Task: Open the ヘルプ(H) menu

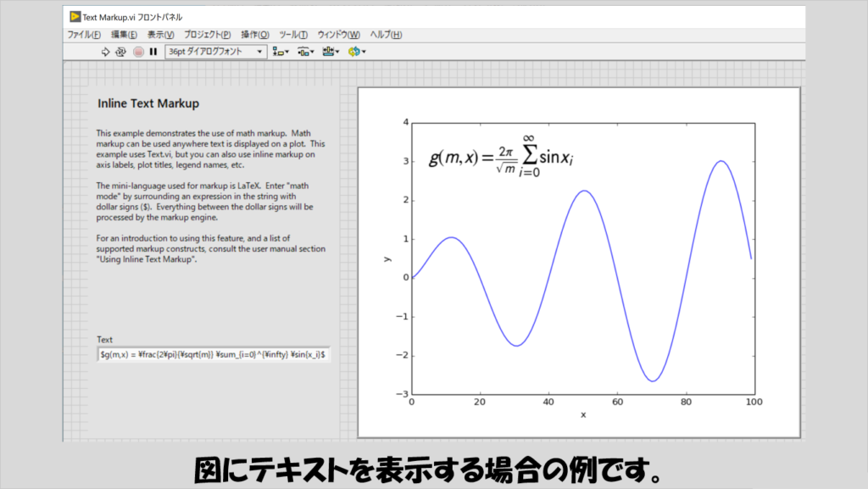Action: [x=386, y=35]
